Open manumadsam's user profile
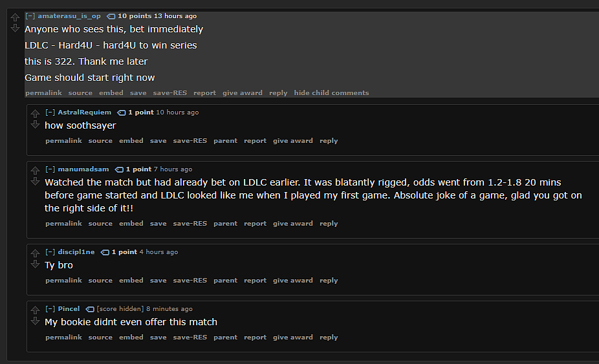Screen dimensions: 599x364 click(83, 169)
